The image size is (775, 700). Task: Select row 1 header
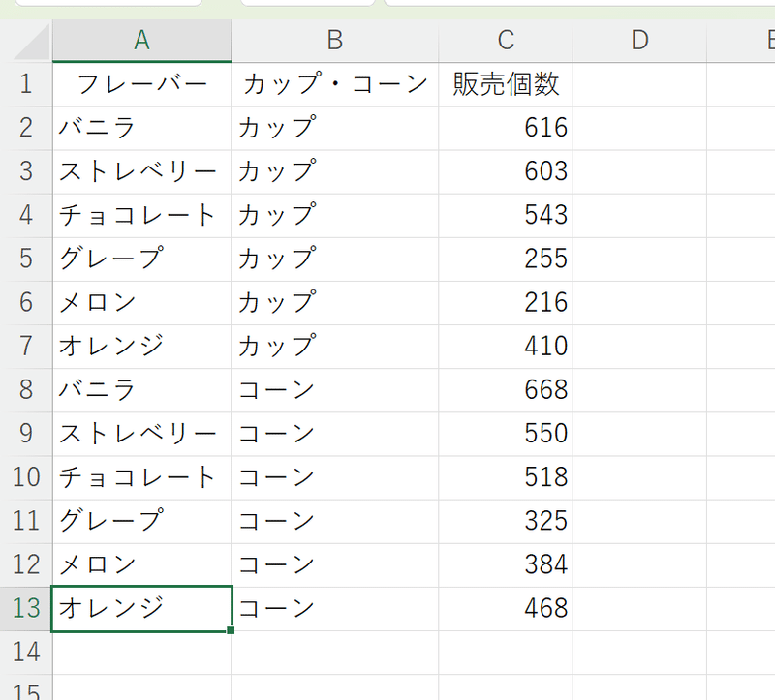point(25,84)
